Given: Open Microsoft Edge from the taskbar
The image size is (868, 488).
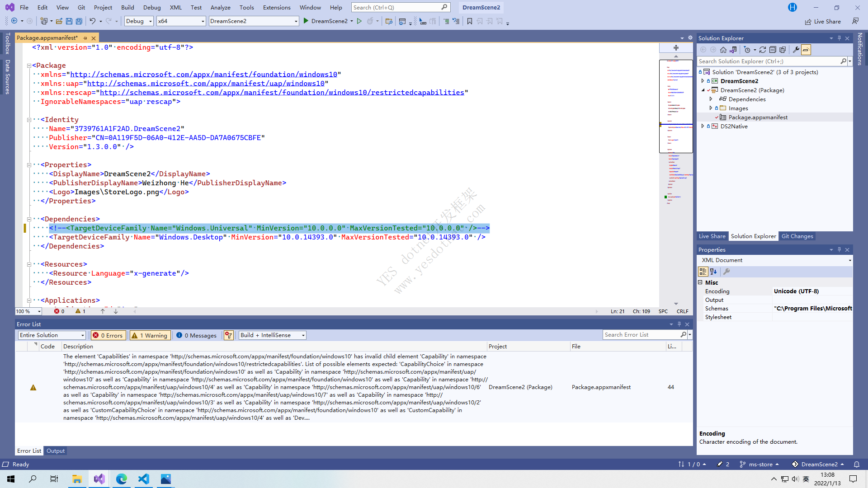Looking at the screenshot, I should point(121,479).
